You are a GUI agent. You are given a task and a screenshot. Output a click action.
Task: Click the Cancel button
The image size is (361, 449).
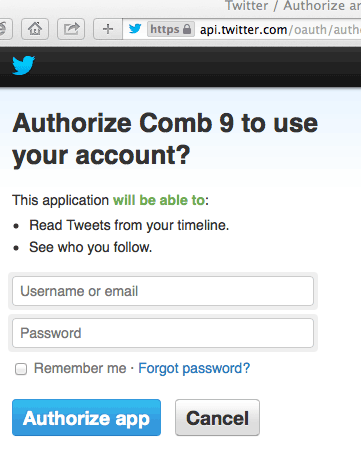(x=217, y=418)
